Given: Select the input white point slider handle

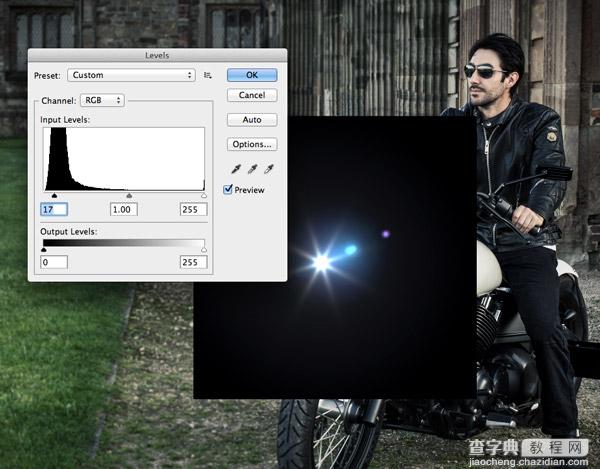Looking at the screenshot, I should 204,195.
